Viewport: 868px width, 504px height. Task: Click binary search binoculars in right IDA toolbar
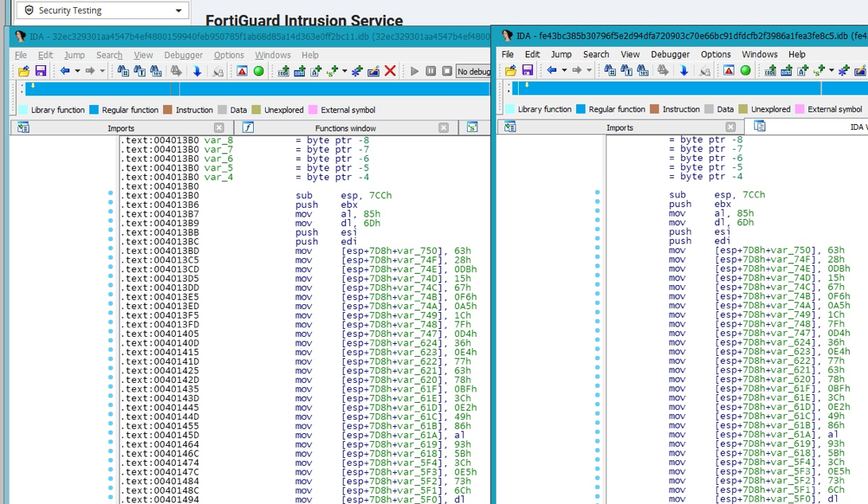(643, 70)
